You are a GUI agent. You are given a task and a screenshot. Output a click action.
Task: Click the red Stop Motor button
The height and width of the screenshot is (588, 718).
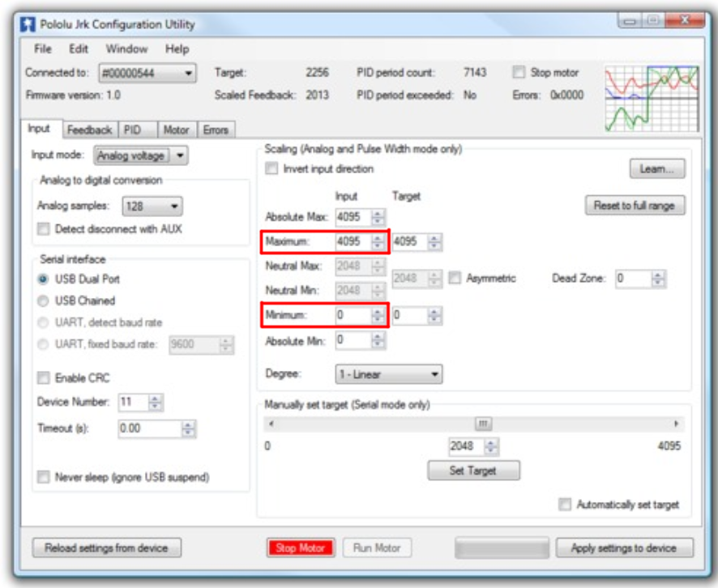[301, 548]
